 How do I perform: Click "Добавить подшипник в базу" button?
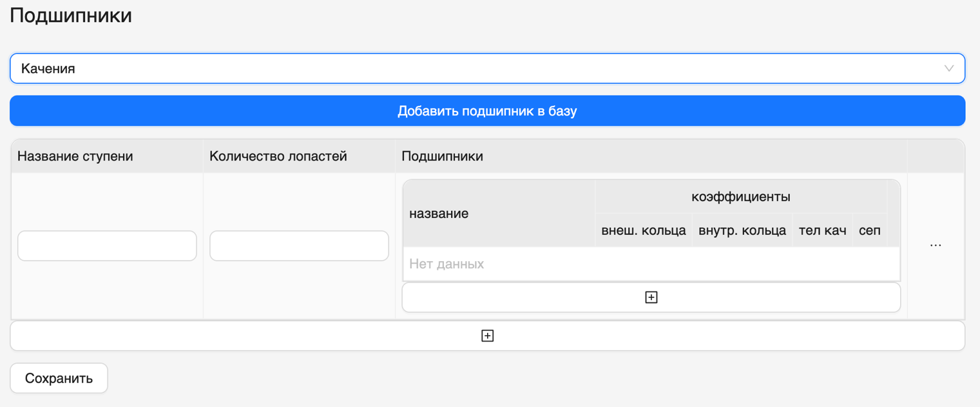[488, 110]
